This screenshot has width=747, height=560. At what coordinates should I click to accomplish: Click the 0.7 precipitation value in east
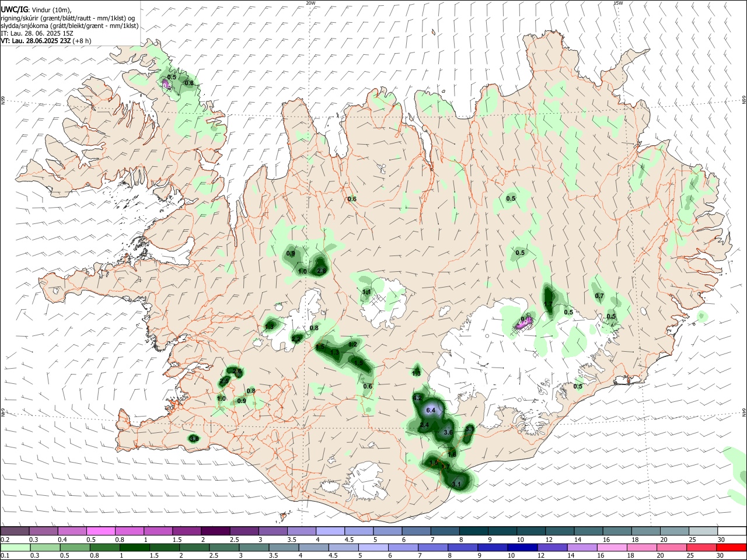[x=599, y=296]
